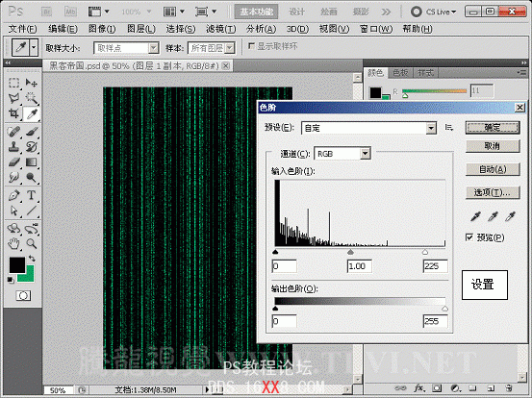
Task: Open the Filter menu
Action: pos(221,29)
